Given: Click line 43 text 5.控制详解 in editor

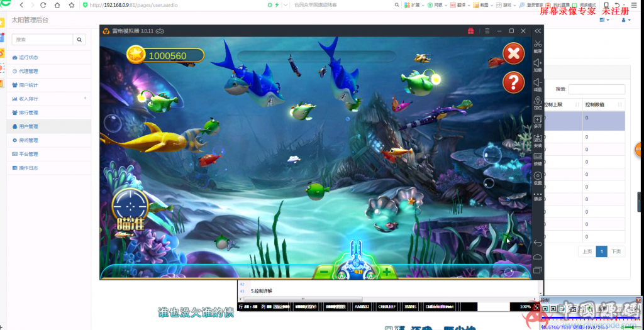Looking at the screenshot, I should (x=262, y=291).
